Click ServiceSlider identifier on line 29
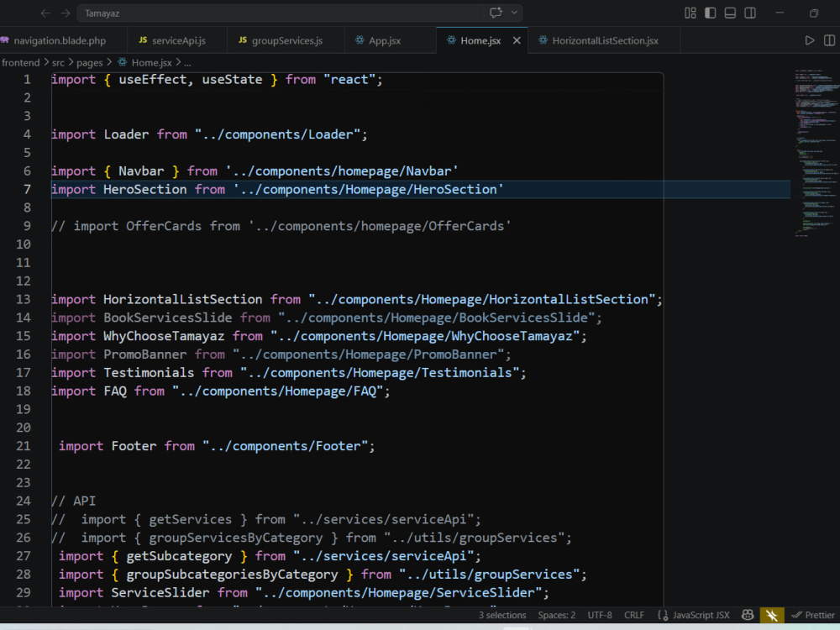840x630 pixels. point(160,592)
